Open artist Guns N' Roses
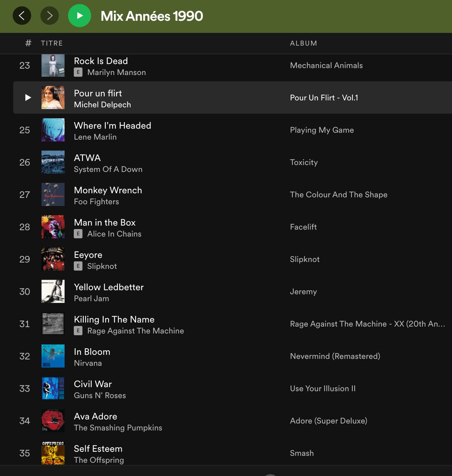This screenshot has width=452, height=476. pyautogui.click(x=100, y=396)
